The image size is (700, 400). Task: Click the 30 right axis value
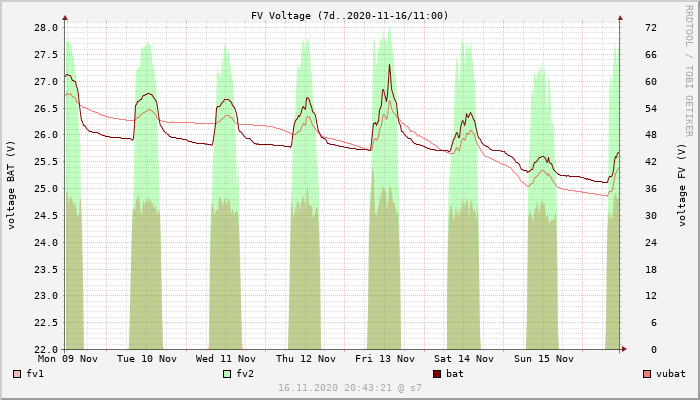pos(651,216)
